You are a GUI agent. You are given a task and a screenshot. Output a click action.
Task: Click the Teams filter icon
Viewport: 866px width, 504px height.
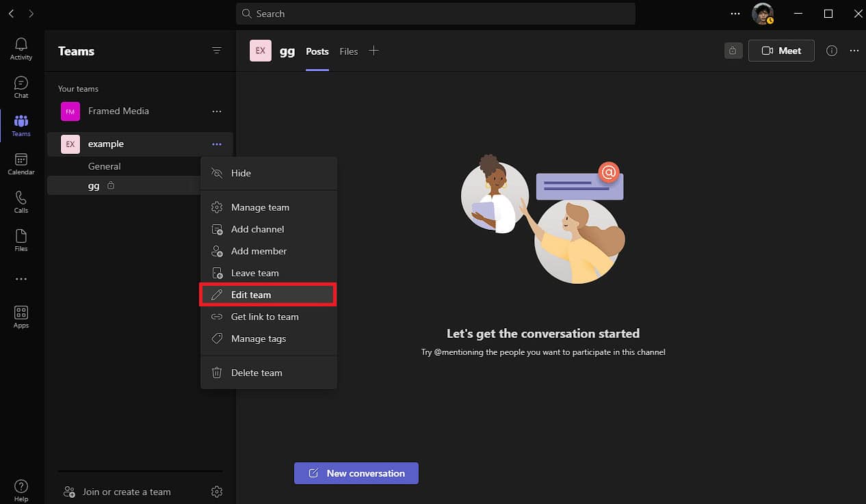(x=217, y=51)
